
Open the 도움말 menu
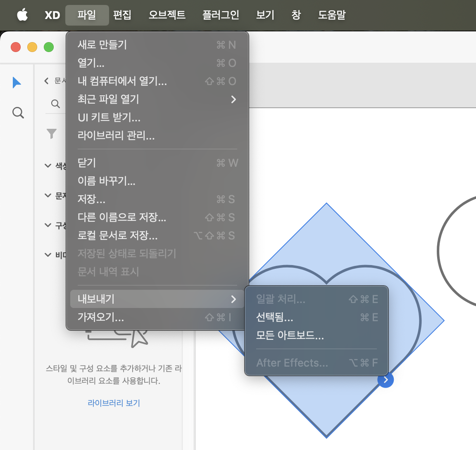(332, 15)
